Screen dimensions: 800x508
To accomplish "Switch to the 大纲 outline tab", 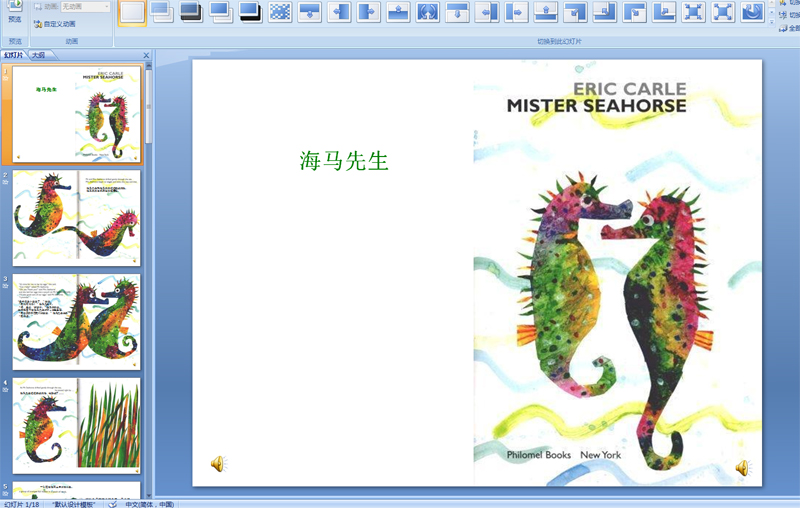I will coord(38,55).
